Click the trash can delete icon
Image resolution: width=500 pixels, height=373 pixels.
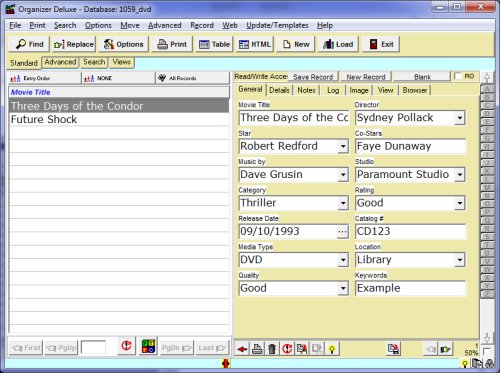click(272, 349)
